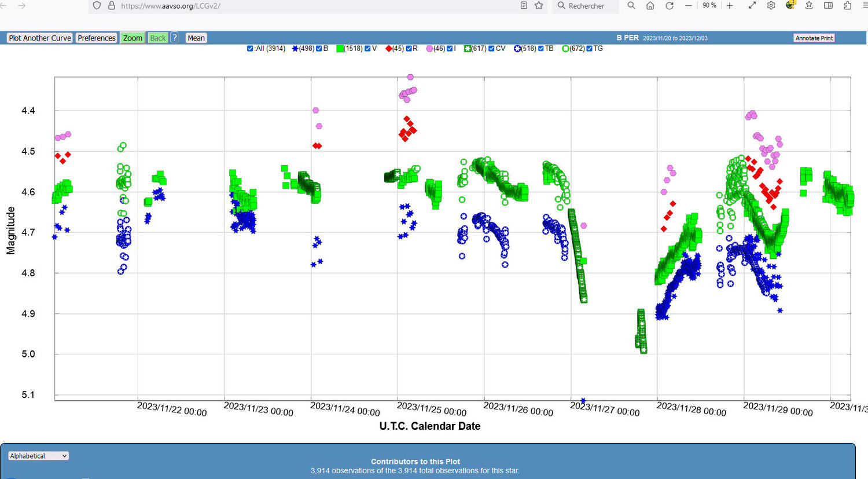Uncheck the All (3914) observations checkbox
Viewport: 868px width, 479px height.
(250, 49)
